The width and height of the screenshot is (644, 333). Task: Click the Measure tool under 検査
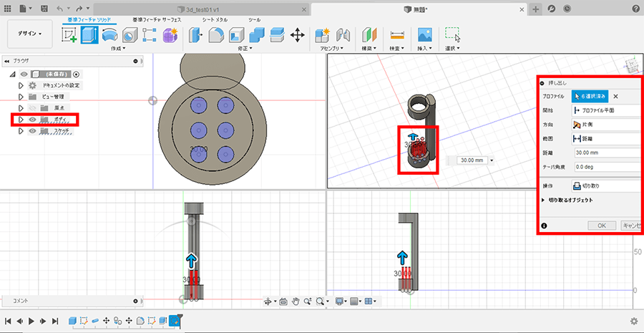[x=397, y=35]
